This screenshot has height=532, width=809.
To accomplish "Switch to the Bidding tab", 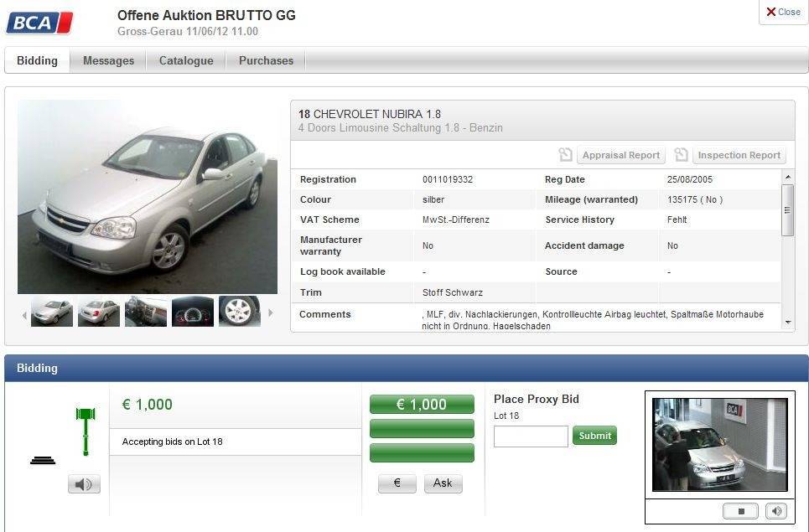I will 37,60.
